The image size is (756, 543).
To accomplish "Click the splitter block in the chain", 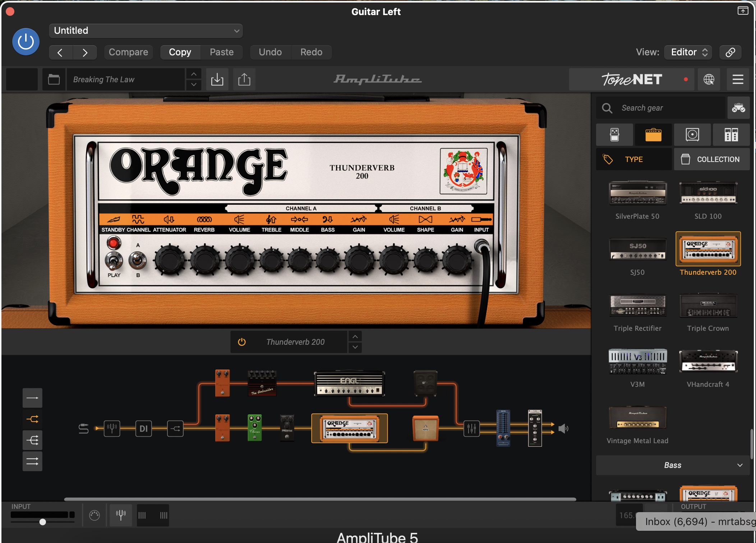I will pyautogui.click(x=175, y=428).
